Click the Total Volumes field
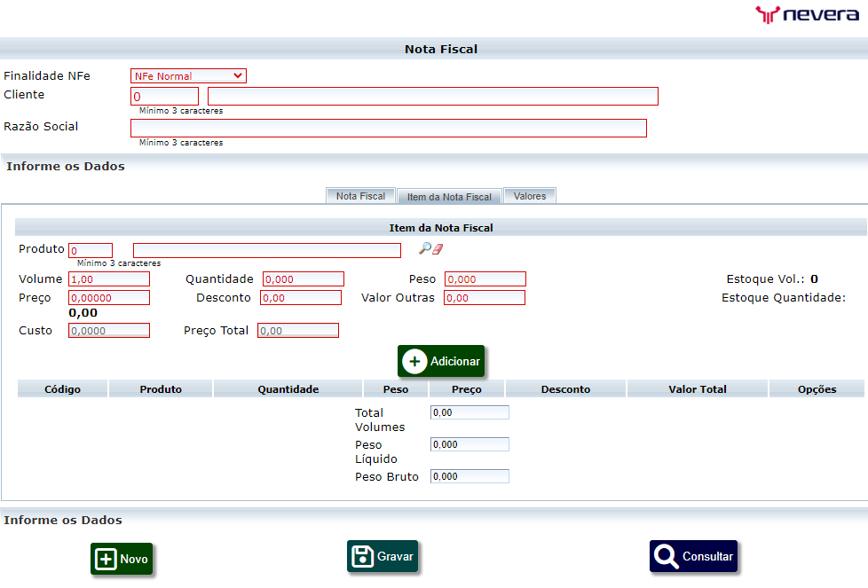Screen dimensions: 868x588 click(470, 412)
